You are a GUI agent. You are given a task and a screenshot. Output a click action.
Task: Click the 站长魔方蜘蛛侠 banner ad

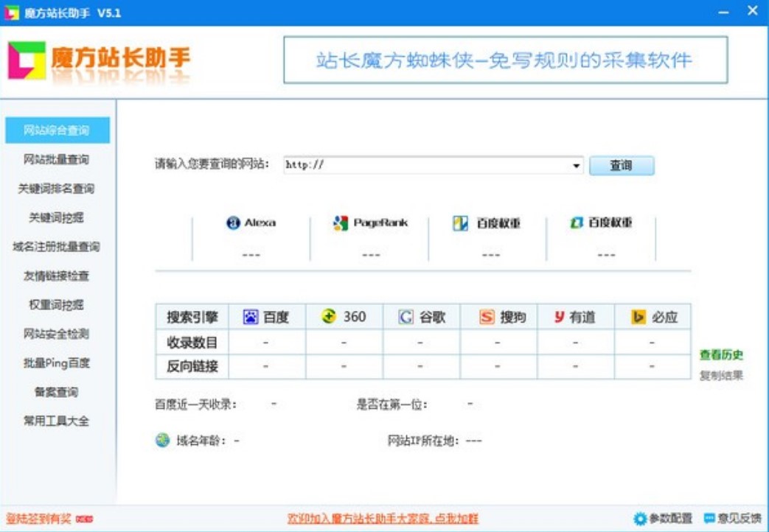506,60
